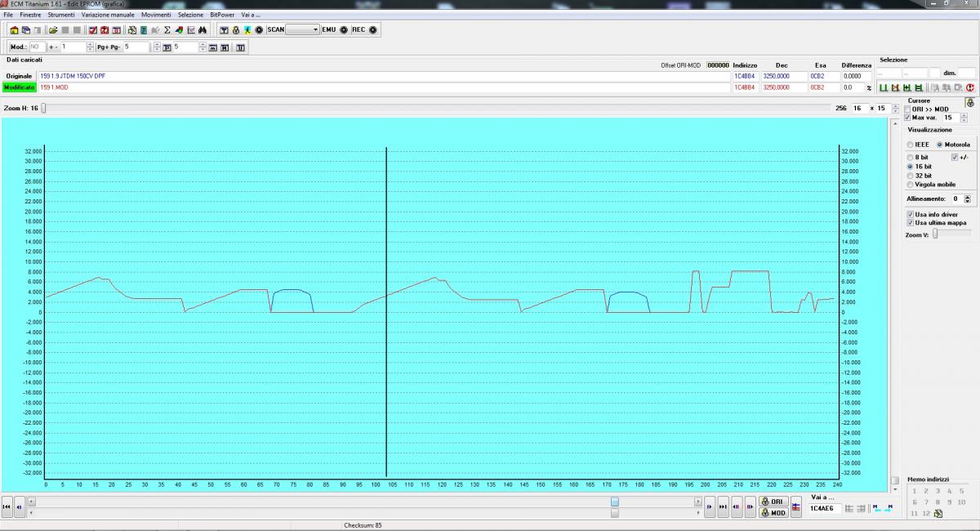Click the Zoom H column count spinner
The width and height of the screenshot is (980, 531).
(x=895, y=108)
